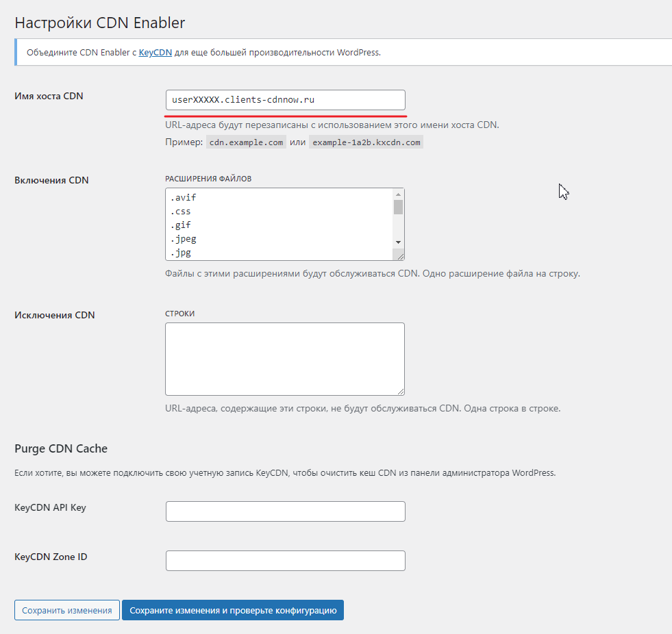
Task: Click the resize handle of exclusions textarea
Action: coord(399,390)
